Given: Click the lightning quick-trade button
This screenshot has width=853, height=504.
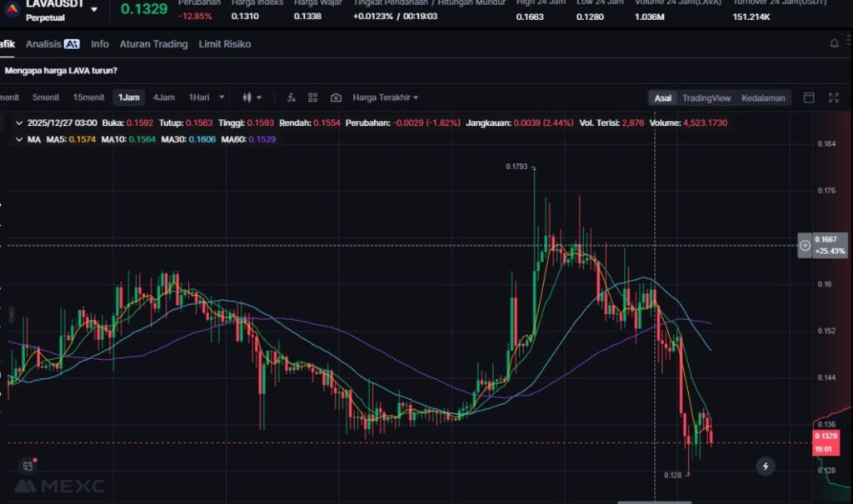Looking at the screenshot, I should 765,466.
